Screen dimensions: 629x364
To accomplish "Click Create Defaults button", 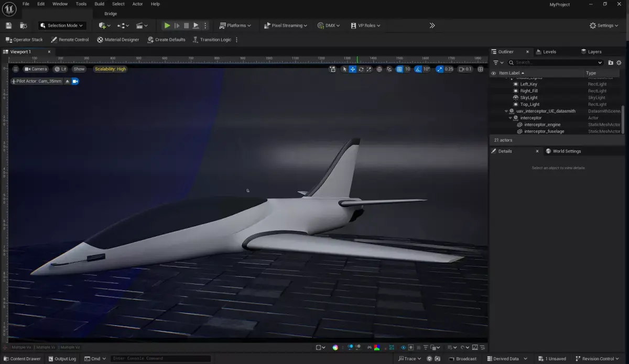I will (x=166, y=40).
